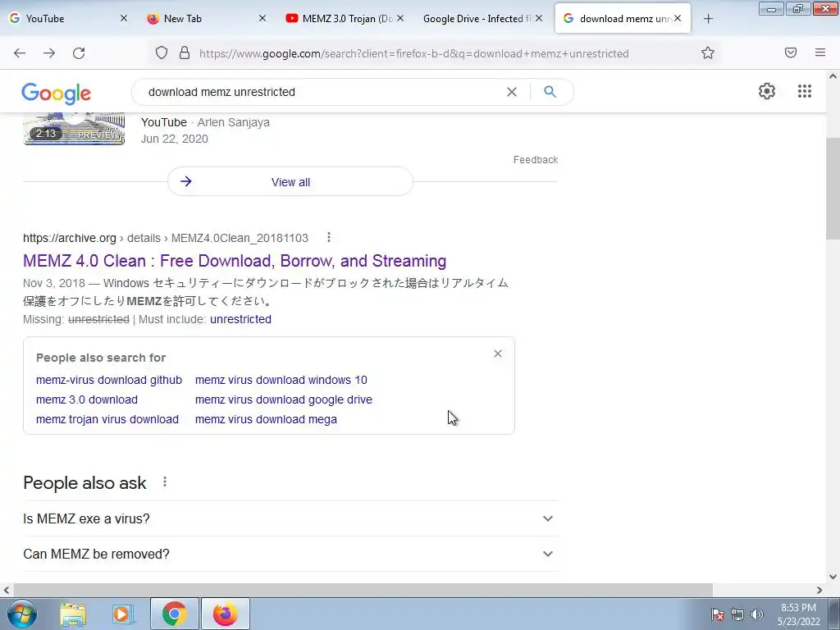Submit search with magnifying glass icon
The width and height of the screenshot is (840, 630).
pos(550,92)
